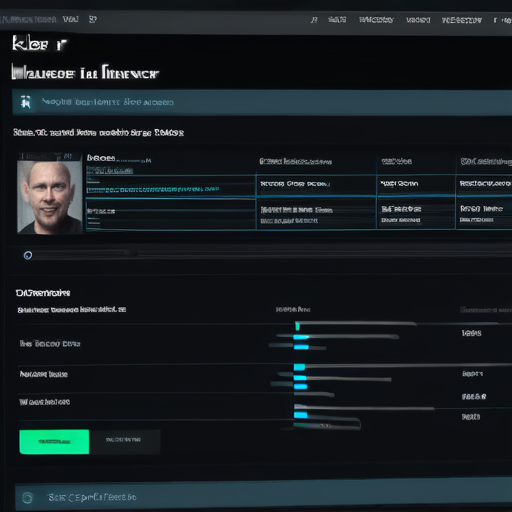The height and width of the screenshot is (512, 512).
Task: Click the circular icon in the bottom teal bar
Action: coord(28,498)
